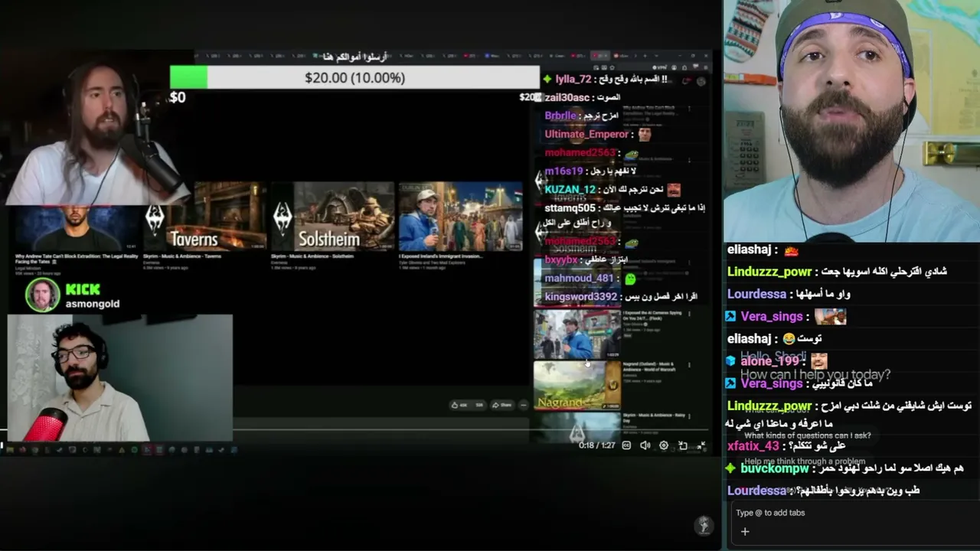Image resolution: width=980 pixels, height=551 pixels.
Task: Click the 'How can I help you today?' heading
Action: [815, 374]
